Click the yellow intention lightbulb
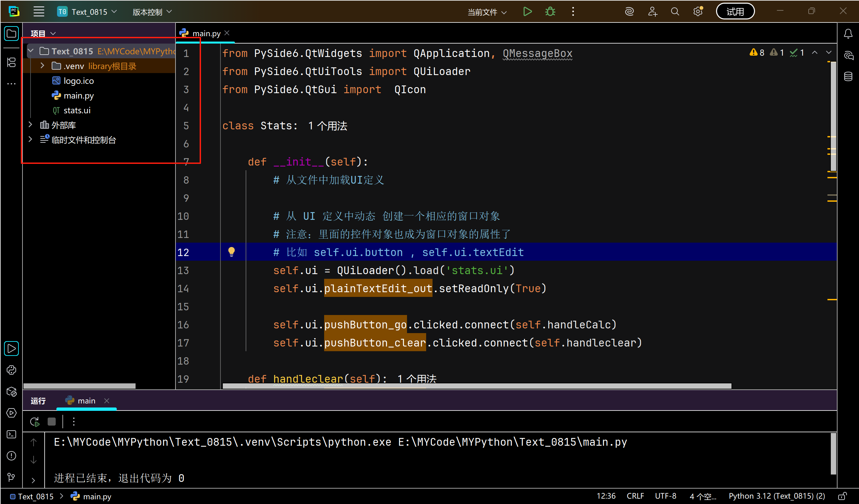 232,252
